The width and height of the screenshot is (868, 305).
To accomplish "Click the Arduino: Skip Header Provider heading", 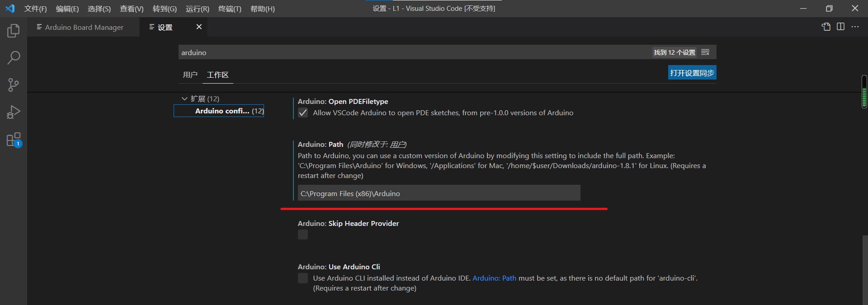I will (x=348, y=224).
